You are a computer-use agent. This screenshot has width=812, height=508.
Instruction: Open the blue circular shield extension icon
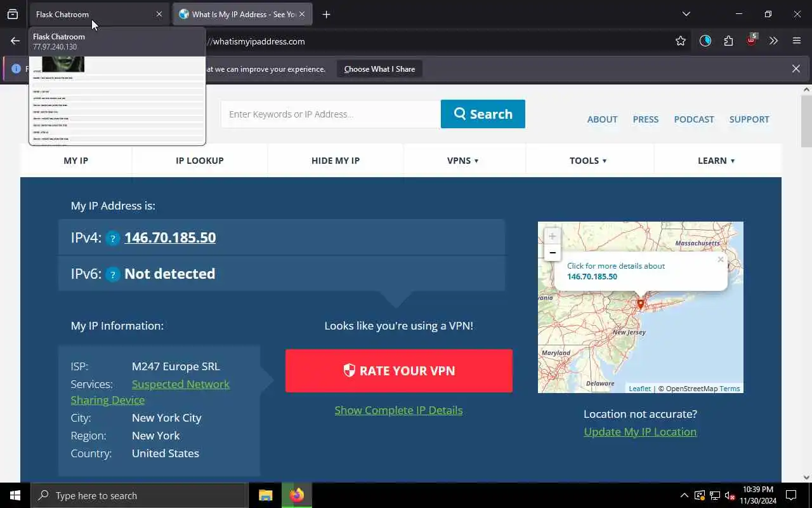[705, 41]
